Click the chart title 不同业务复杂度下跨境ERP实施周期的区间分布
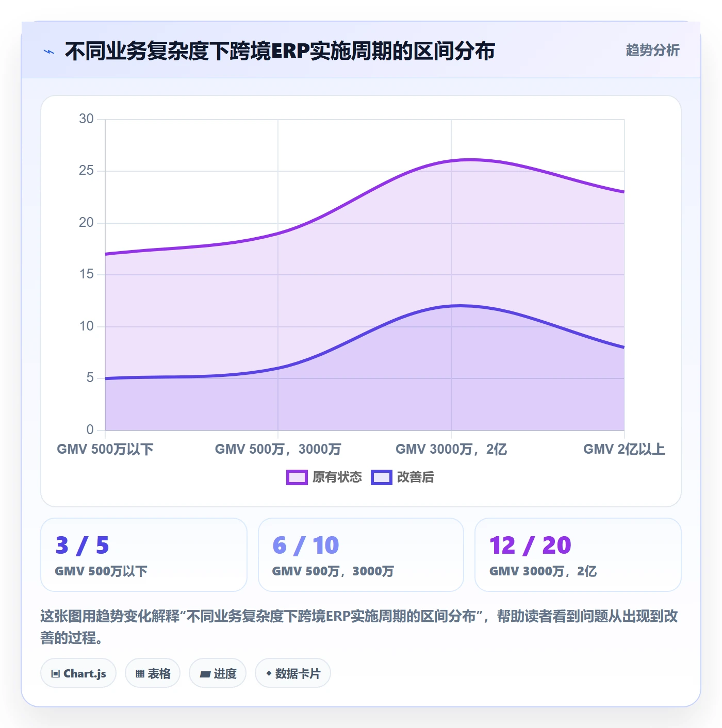This screenshot has width=722, height=728. click(x=280, y=51)
